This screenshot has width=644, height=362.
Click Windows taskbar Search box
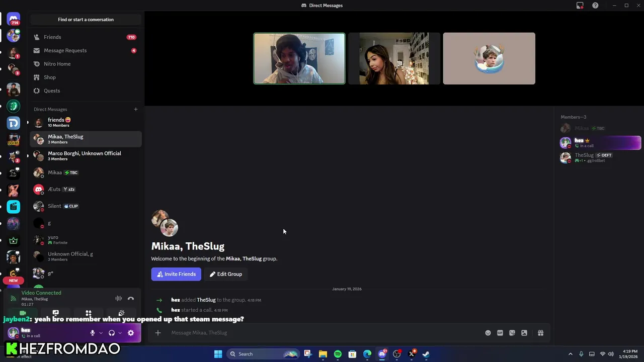pyautogui.click(x=263, y=354)
